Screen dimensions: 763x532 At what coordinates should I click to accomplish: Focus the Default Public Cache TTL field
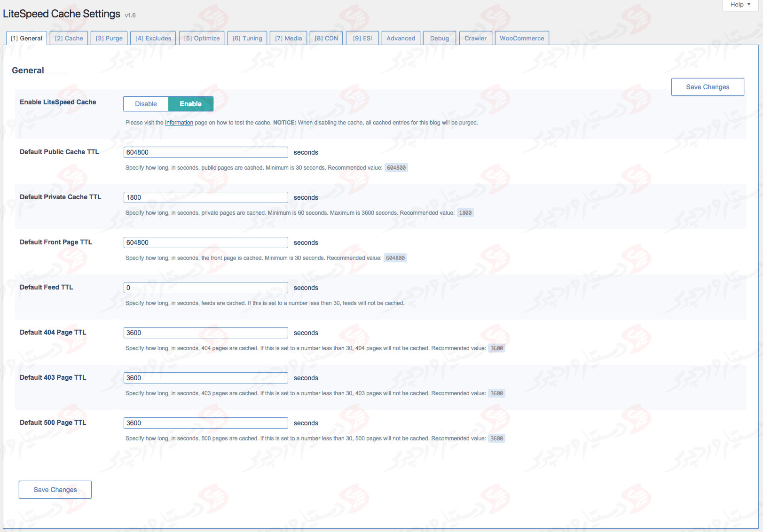[x=205, y=152]
